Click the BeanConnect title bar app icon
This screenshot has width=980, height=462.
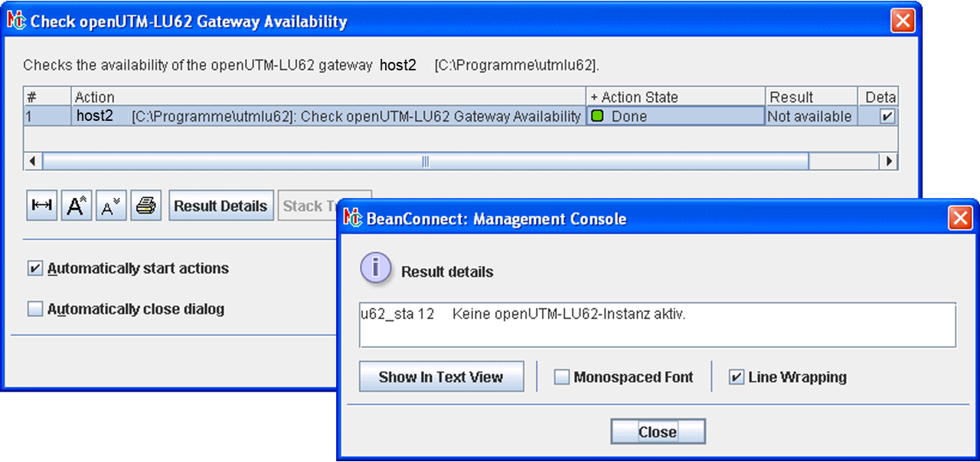point(354,219)
